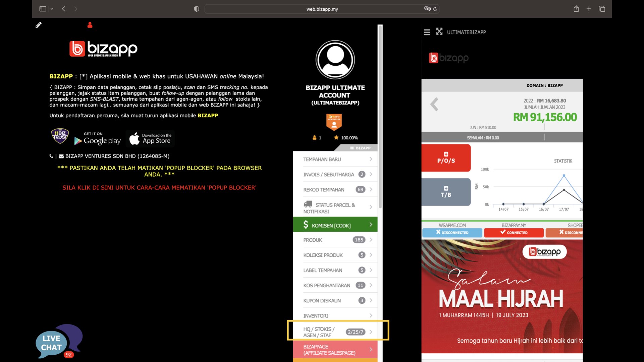This screenshot has height=362, width=644.
Task: Click the RM 91,156.00 sales total
Action: point(545,117)
